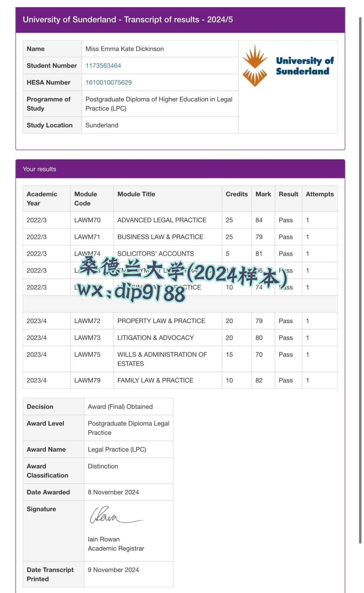Viewport: 364px width, 593px height.
Task: Click the mark 81 for Solicitors' Accounts
Action: (259, 254)
